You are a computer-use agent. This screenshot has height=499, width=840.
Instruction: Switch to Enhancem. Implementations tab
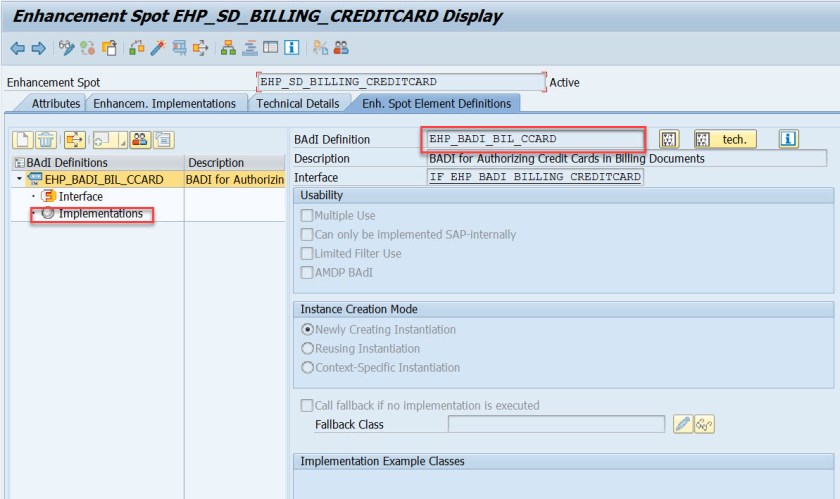(164, 103)
